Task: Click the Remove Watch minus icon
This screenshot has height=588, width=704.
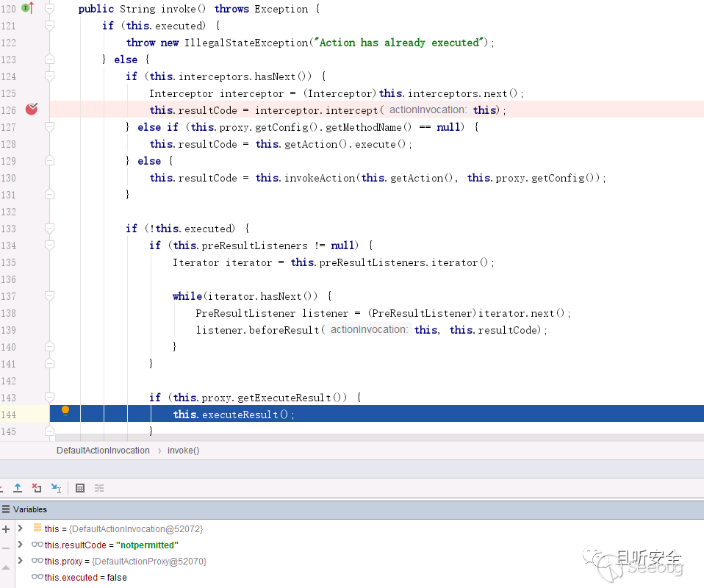Action: click(6, 548)
